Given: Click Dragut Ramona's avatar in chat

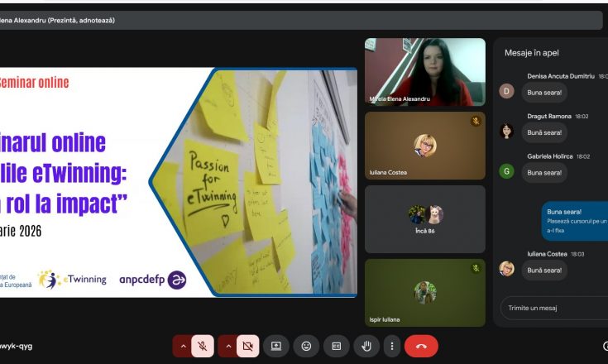Looking at the screenshot, I should tap(506, 131).
